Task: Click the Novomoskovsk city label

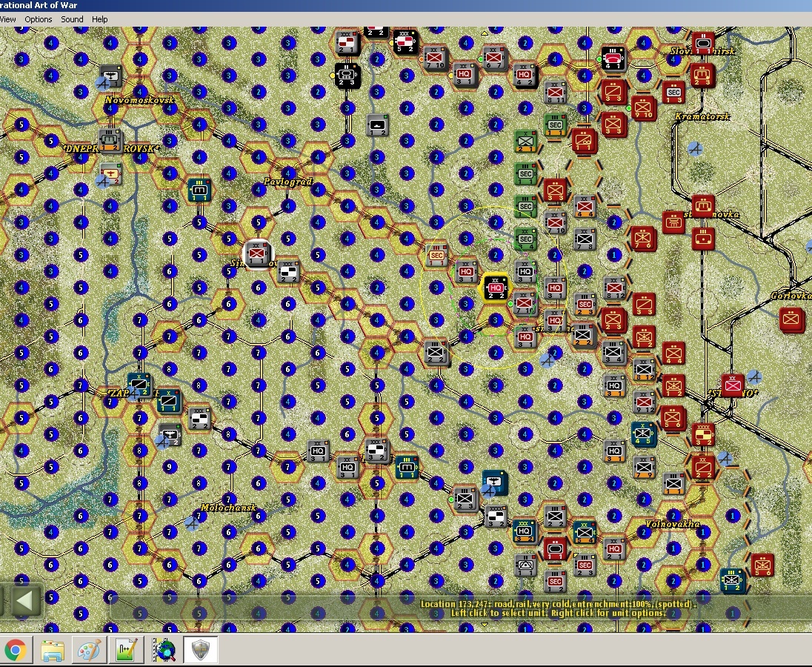Action: click(x=139, y=100)
